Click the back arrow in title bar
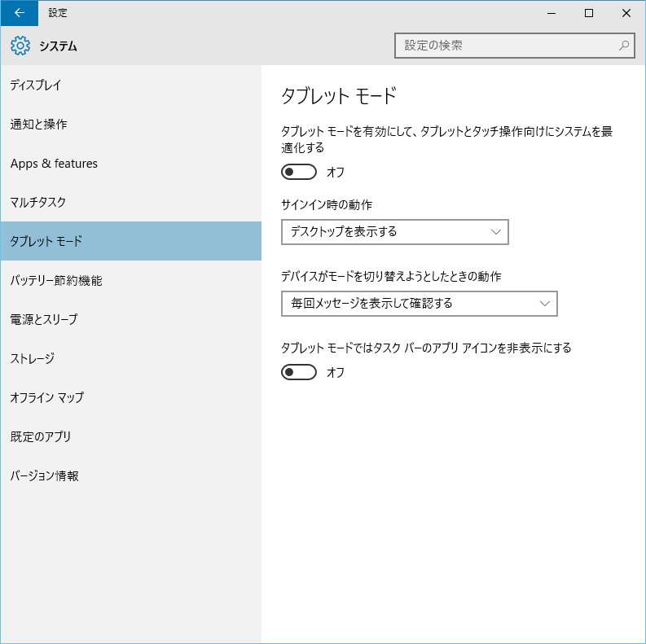This screenshot has height=644, width=646. tap(20, 13)
